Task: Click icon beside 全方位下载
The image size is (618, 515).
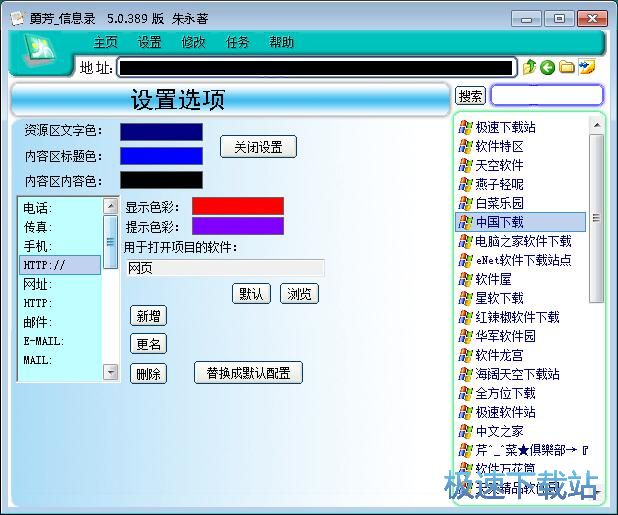Action: 465,393
